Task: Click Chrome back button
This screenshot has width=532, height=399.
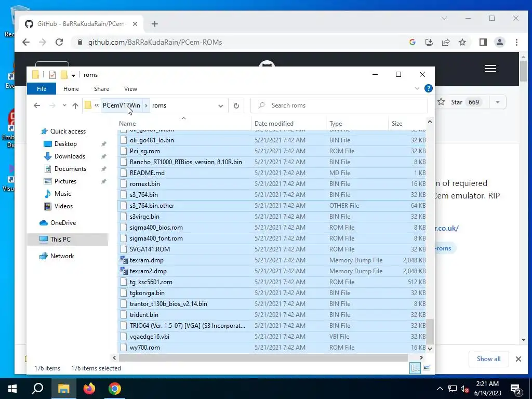Action: coord(26,42)
